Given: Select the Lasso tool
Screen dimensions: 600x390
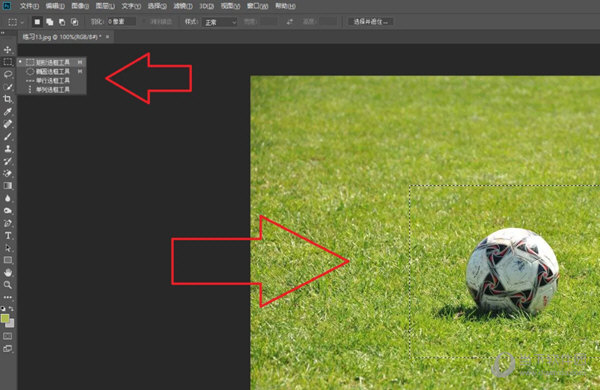Looking at the screenshot, I should (x=8, y=74).
